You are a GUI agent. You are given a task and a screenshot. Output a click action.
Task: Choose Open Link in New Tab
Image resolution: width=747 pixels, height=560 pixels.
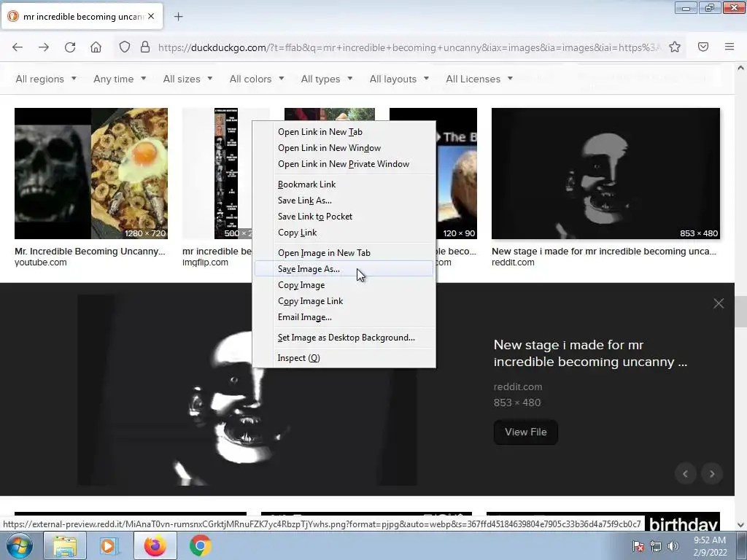pyautogui.click(x=344, y=132)
